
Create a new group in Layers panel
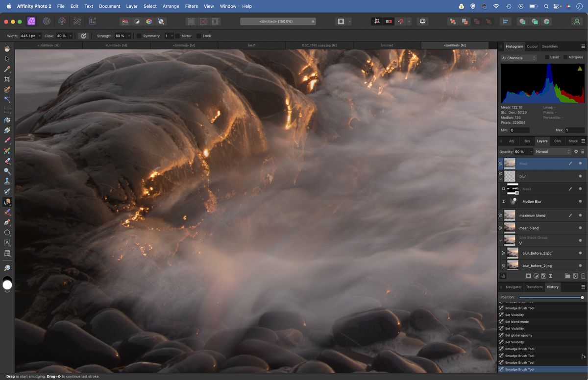click(x=567, y=276)
